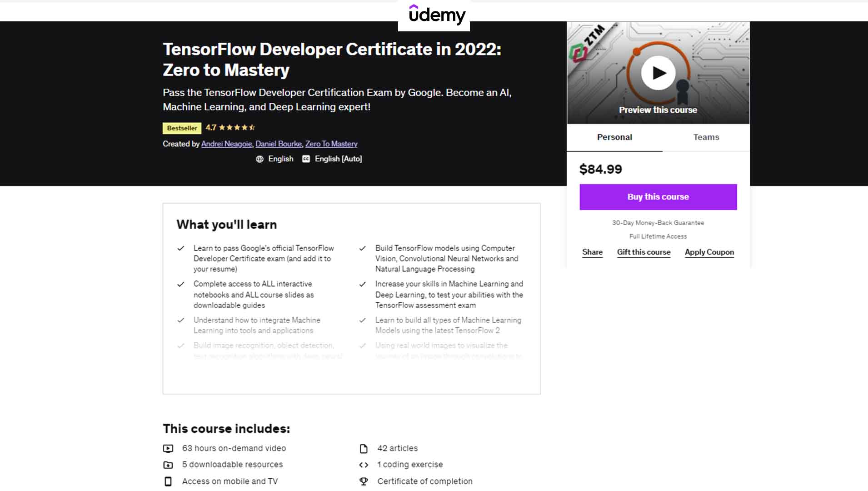This screenshot has height=491, width=868.
Task: Switch to the Teams tab
Action: pos(706,137)
